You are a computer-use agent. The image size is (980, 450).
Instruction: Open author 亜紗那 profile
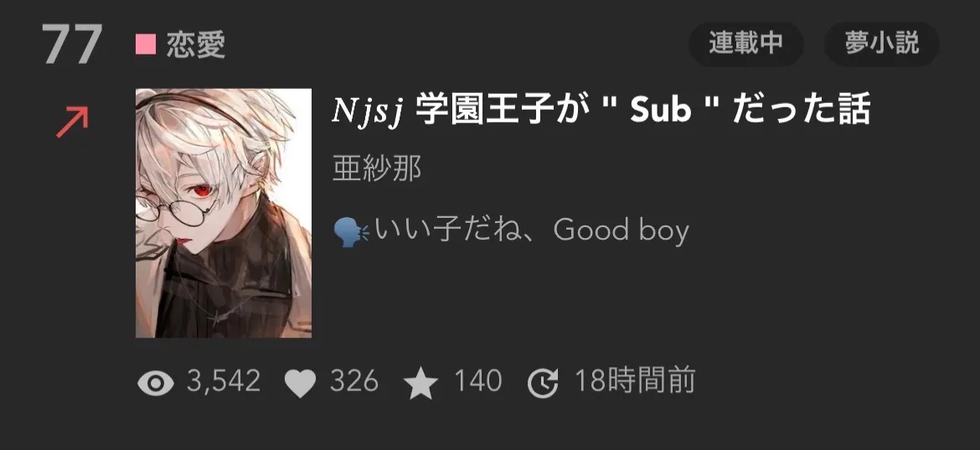(377, 168)
